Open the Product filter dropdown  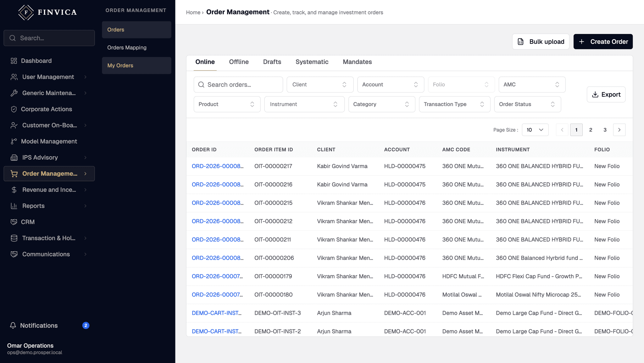pyautogui.click(x=227, y=104)
